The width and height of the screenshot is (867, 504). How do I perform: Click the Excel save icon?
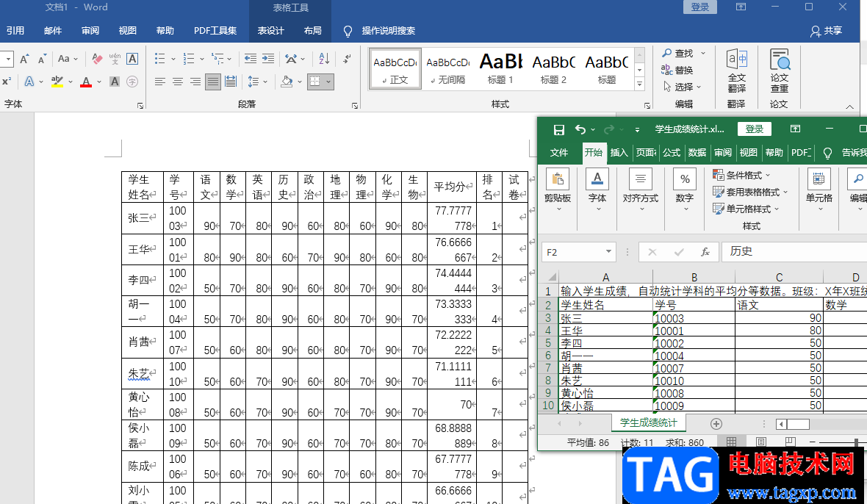(558, 129)
